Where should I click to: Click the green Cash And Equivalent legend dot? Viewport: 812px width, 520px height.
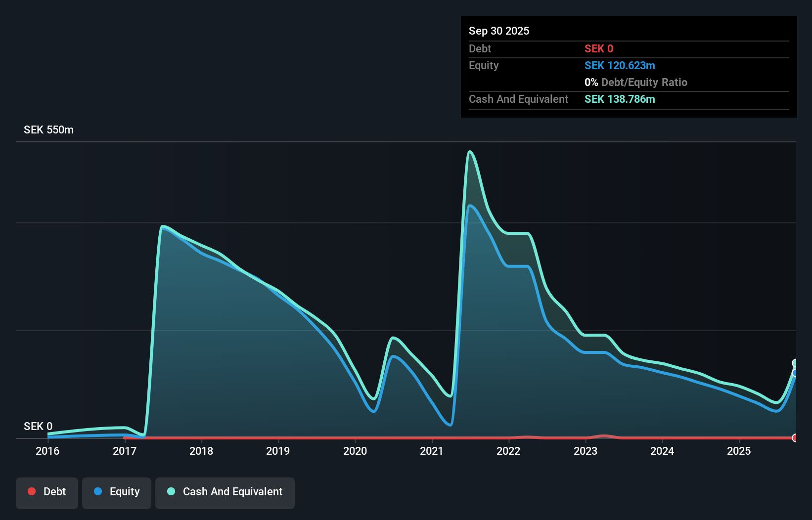[171, 491]
